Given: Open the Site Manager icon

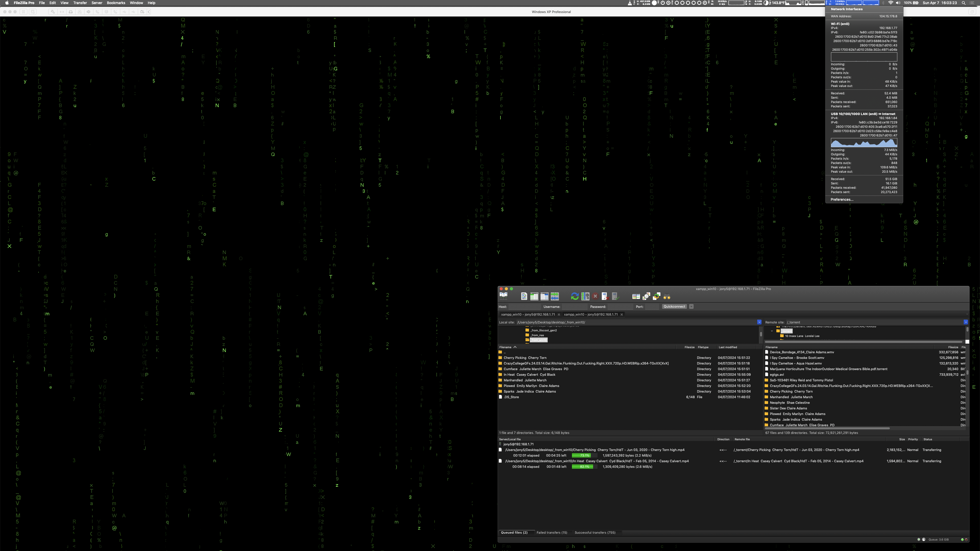Looking at the screenshot, I should [503, 296].
